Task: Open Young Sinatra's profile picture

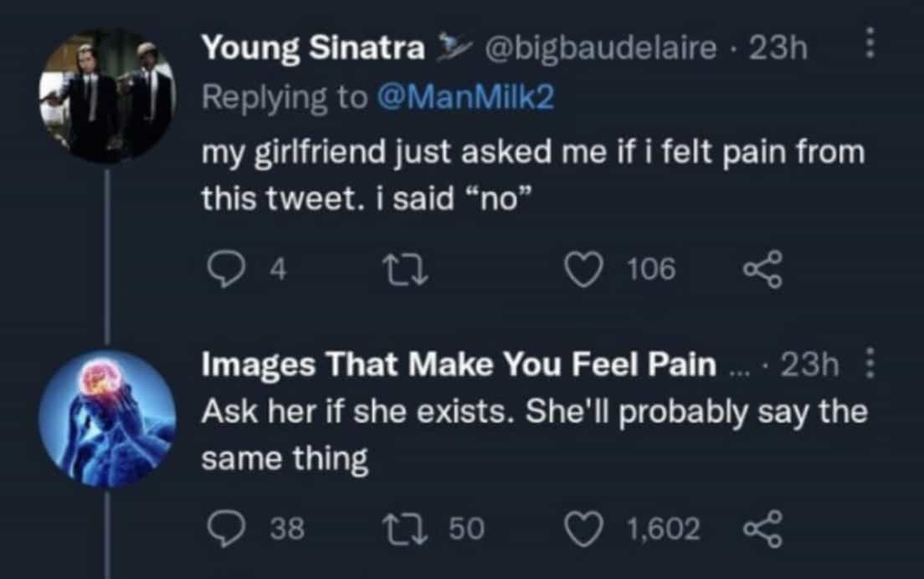Action: point(107,94)
